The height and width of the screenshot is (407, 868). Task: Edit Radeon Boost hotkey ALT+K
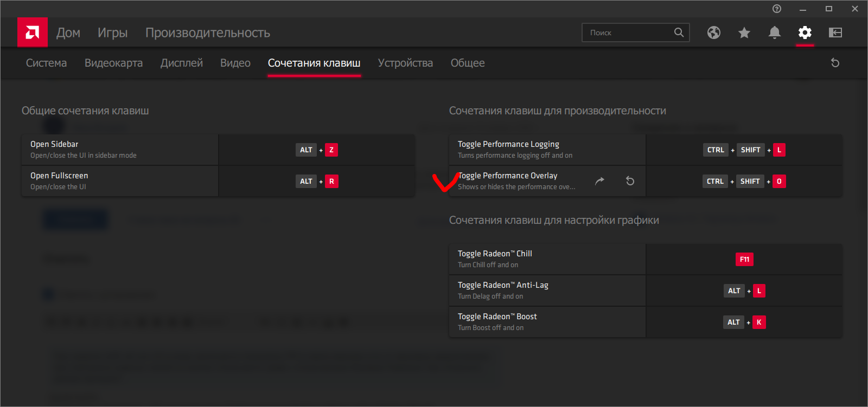click(744, 322)
